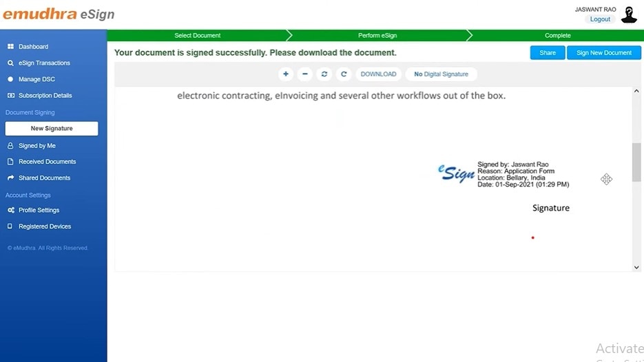644x362 pixels.
Task: Click the Profile Settings gears icon
Action: click(x=11, y=210)
